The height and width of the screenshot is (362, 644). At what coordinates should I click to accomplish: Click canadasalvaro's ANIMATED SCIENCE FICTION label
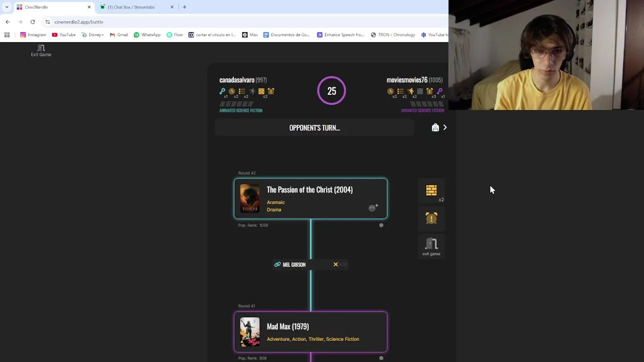click(x=241, y=111)
